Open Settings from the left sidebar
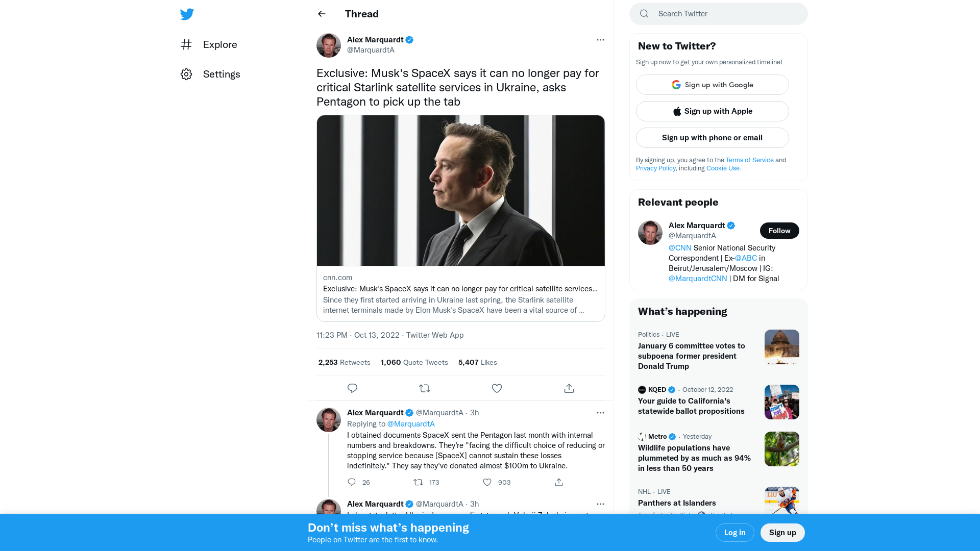 pyautogui.click(x=222, y=74)
